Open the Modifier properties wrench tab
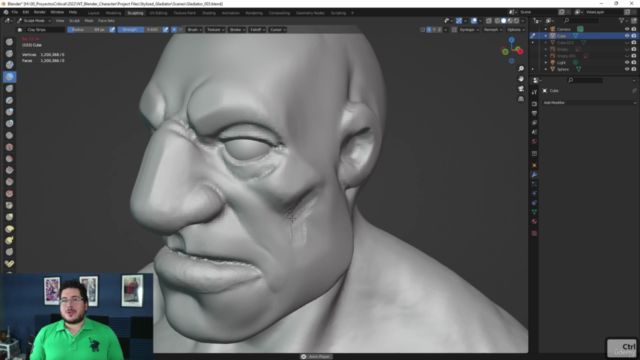640x360 pixels. tap(534, 175)
